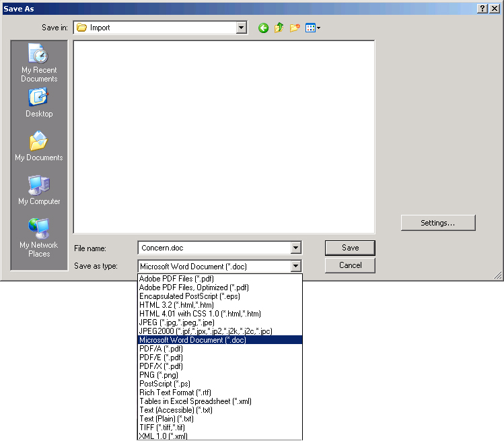Open the Views menu icon
The height and width of the screenshot is (441, 504).
312,28
